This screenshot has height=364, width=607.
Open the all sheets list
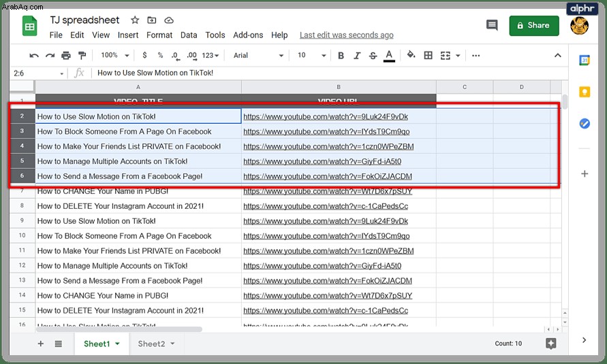(59, 344)
